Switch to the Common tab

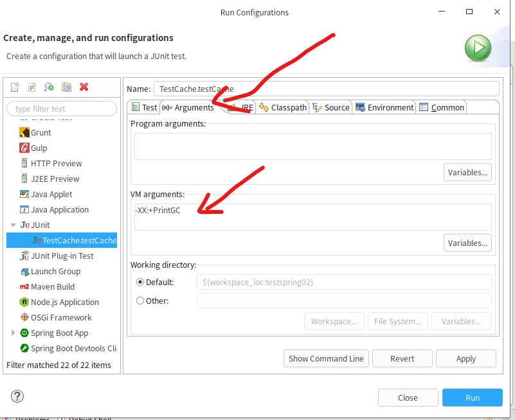coord(442,107)
